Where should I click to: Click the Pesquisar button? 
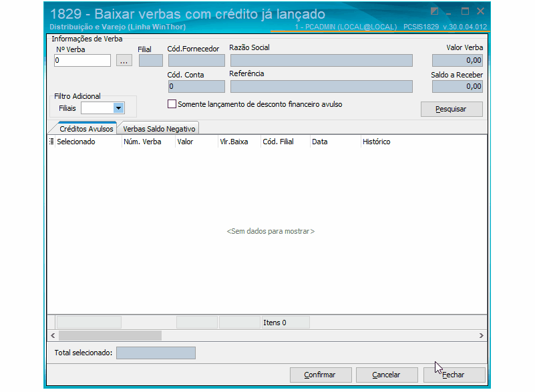(452, 109)
